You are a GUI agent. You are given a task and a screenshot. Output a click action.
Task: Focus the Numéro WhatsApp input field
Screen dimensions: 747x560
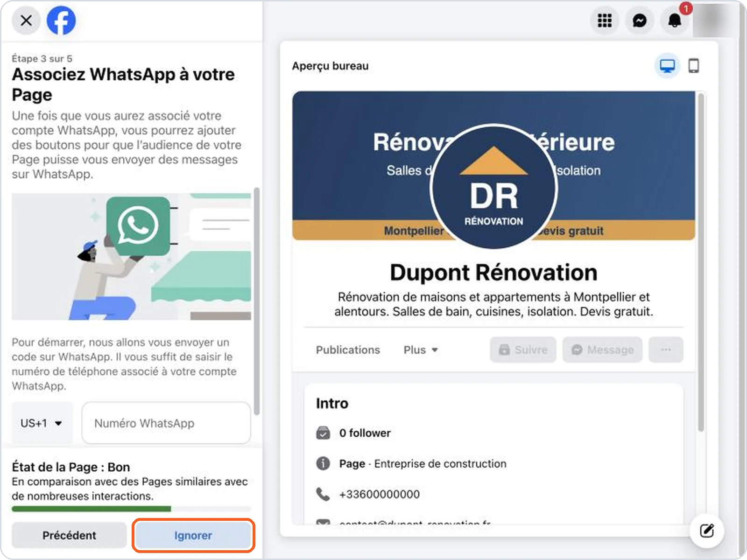tap(166, 423)
